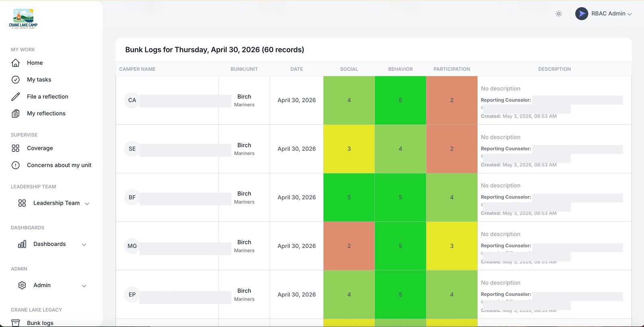Screen dimensions: 644x327
Task: Click CA row Created May 3 timestamp
Action: click(519, 116)
